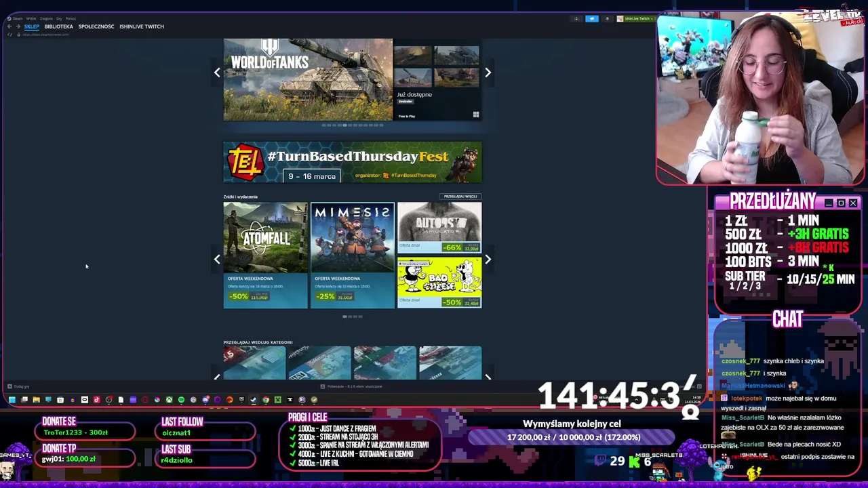
Task: Open Discord from the taskbar
Action: tap(205, 400)
